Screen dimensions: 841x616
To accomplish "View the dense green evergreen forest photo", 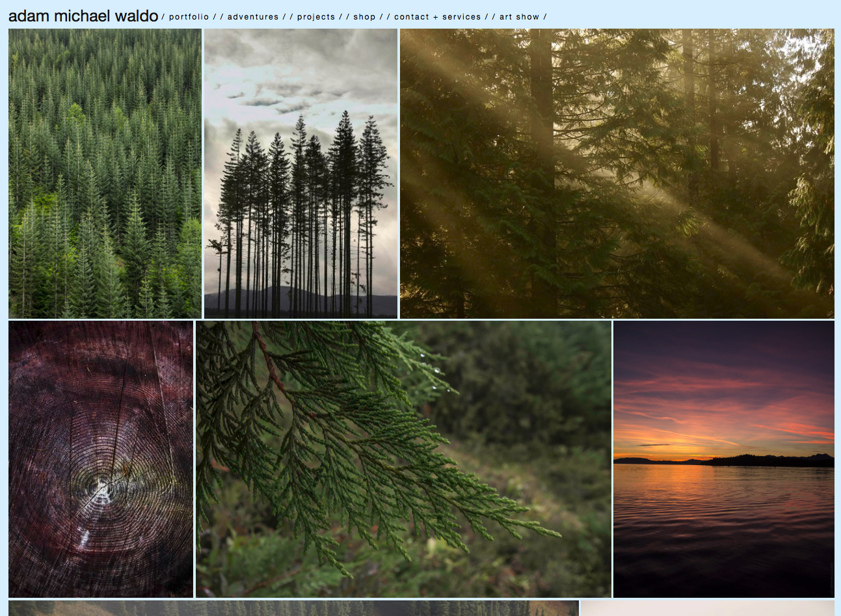I will tap(105, 173).
